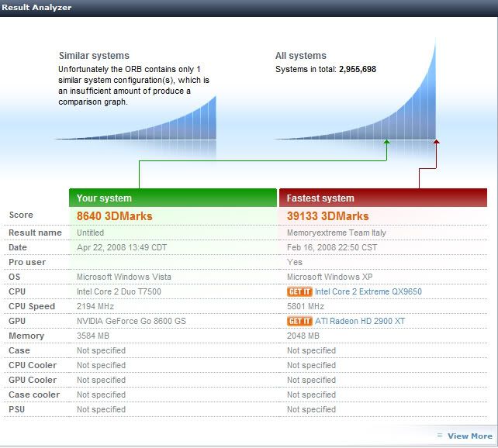The width and height of the screenshot is (498, 448).
Task: Click the GET IT badge next to Intel Core 2 Extreme QX9650
Action: 299,291
